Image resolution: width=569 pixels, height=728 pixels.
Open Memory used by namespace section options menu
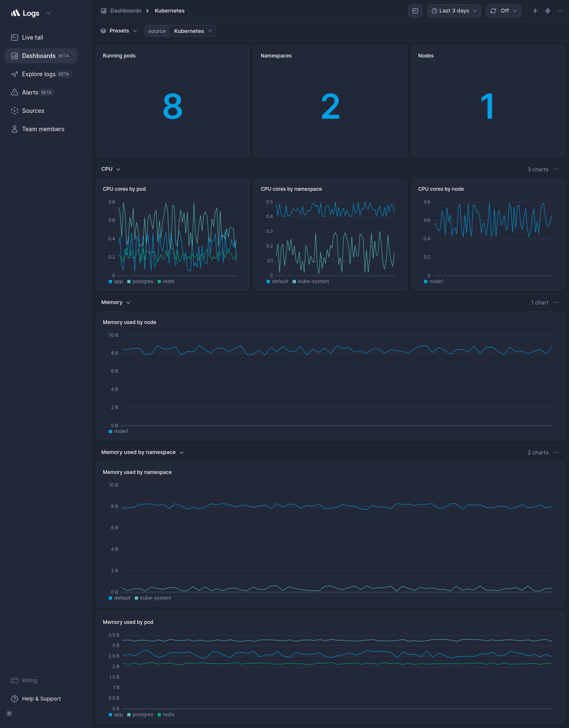pyautogui.click(x=556, y=452)
